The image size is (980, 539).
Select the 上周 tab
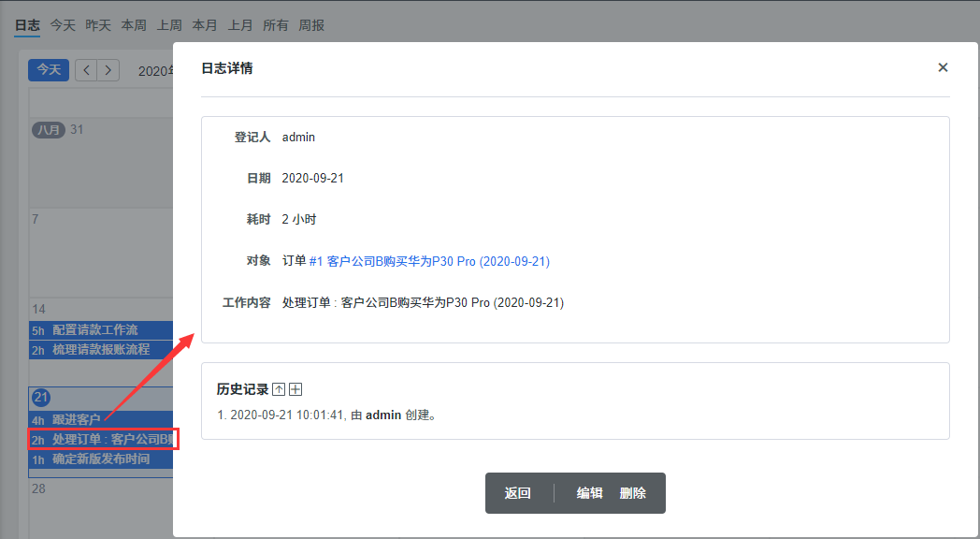(x=169, y=25)
